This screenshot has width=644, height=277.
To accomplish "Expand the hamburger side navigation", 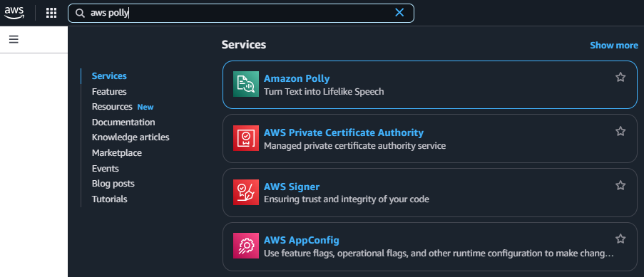I will pos(14,39).
